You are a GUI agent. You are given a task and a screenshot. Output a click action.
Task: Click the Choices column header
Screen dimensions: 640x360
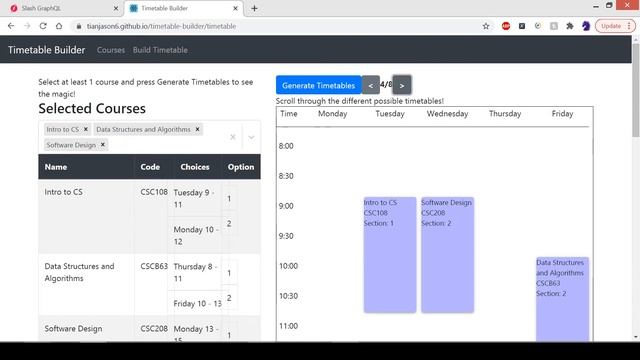195,167
